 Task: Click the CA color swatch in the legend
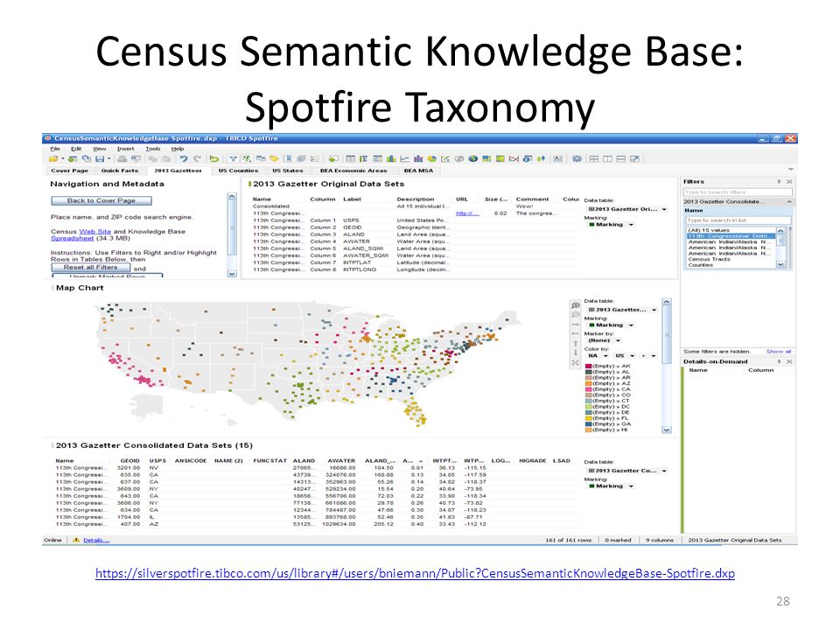588,389
